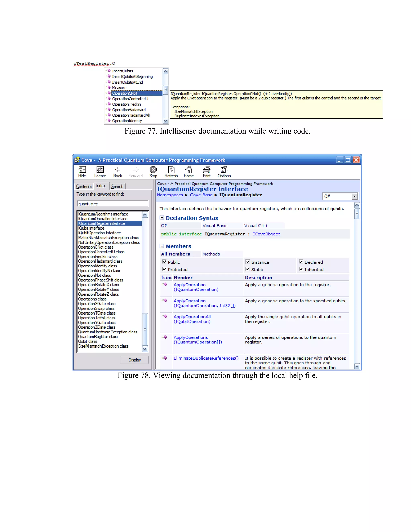Open the Cove.Base breadcrumb link
The height and width of the screenshot is (532, 411).
click(x=201, y=195)
